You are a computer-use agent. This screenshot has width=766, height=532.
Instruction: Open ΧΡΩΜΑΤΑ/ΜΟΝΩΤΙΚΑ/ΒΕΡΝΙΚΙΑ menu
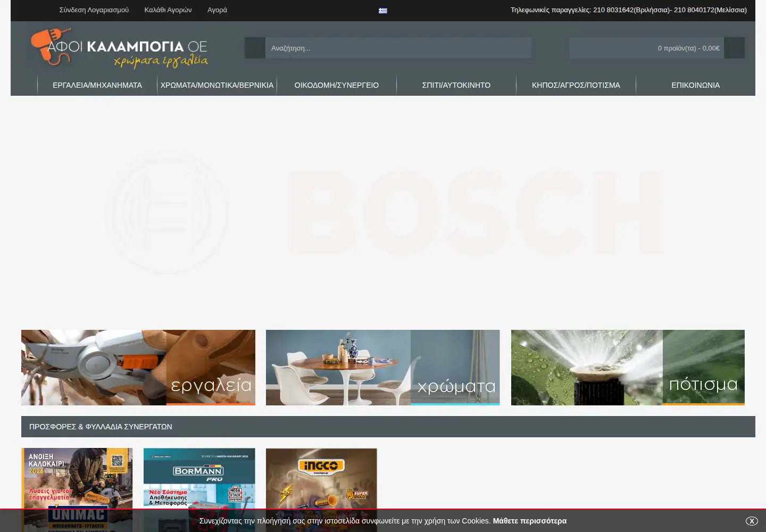point(217,85)
